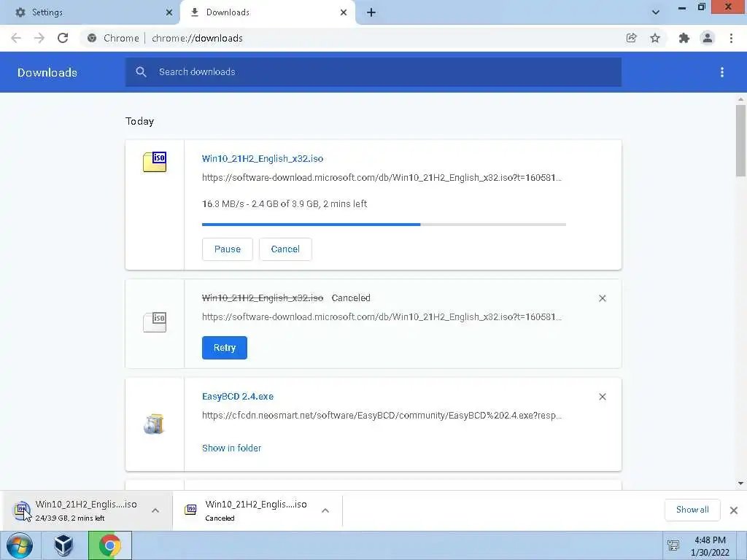
Task: Cancel the active Win10 ISO download
Action: tap(285, 249)
